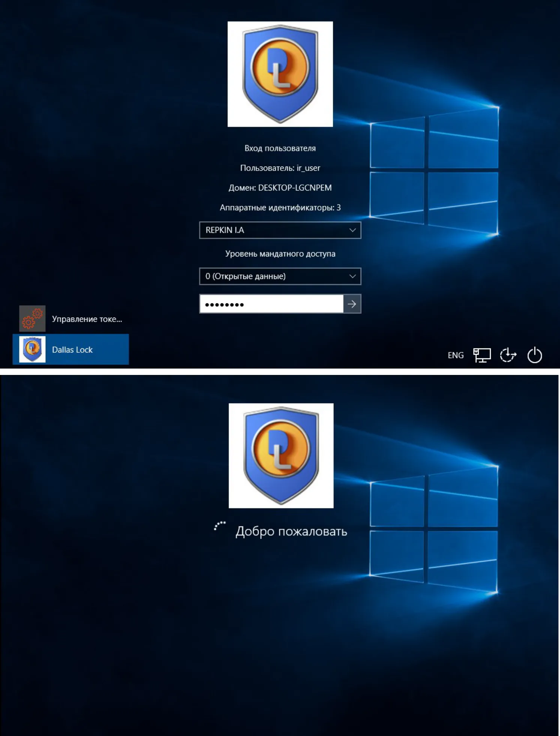
Task: Click Dallas Lock logo above Вход пользователя
Action: pyautogui.click(x=280, y=74)
